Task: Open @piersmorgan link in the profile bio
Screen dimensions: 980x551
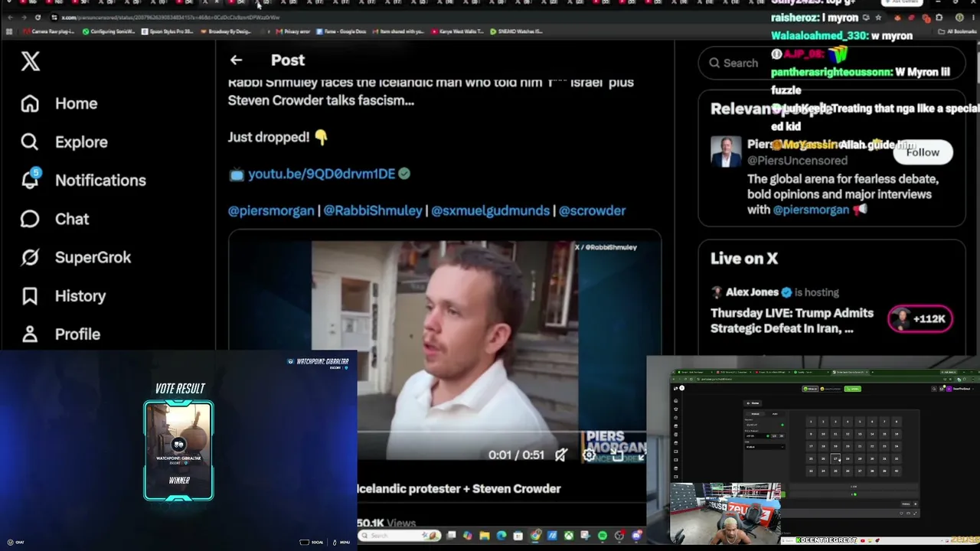Action: [811, 210]
